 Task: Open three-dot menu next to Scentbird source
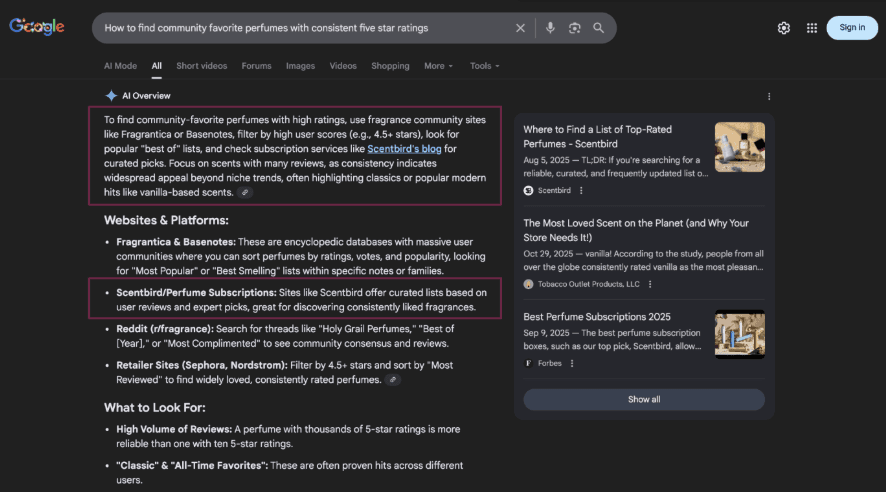[x=581, y=190]
